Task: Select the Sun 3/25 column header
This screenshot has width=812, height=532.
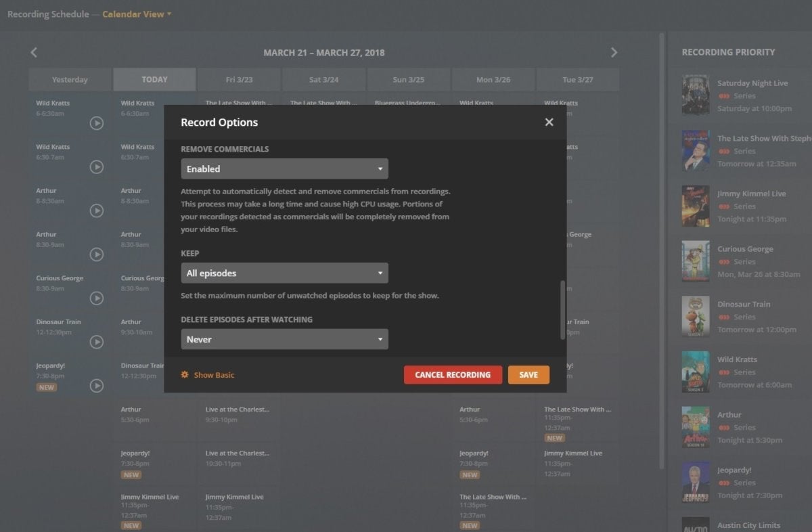Action: [x=409, y=79]
